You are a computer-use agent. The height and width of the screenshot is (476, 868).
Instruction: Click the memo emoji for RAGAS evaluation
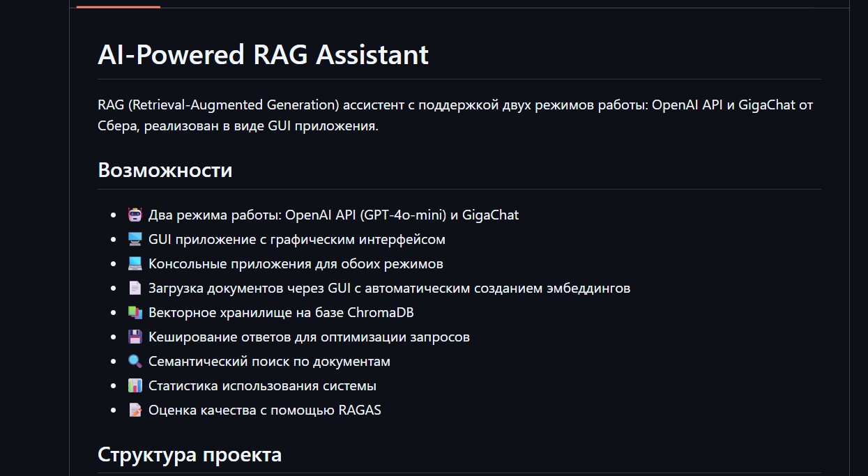point(135,410)
